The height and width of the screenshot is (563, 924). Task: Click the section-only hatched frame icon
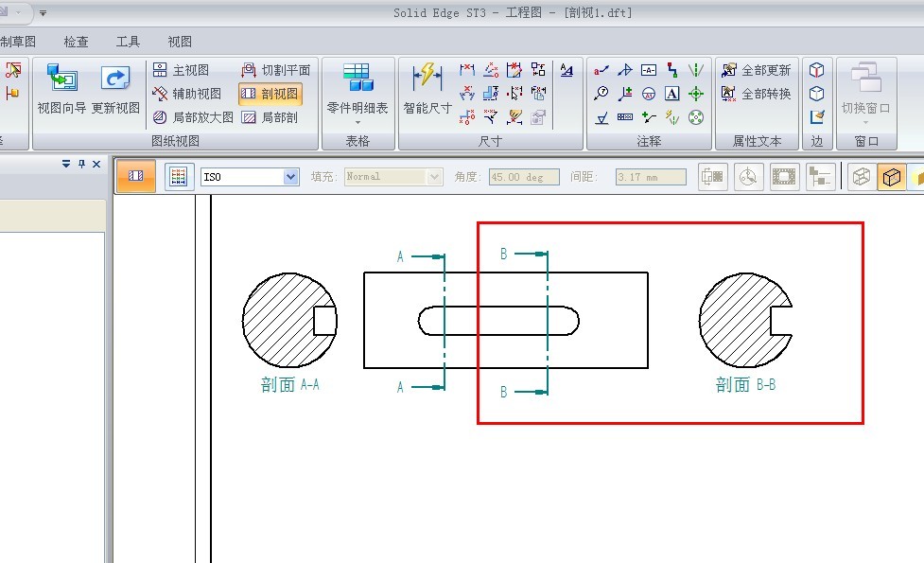pos(784,177)
